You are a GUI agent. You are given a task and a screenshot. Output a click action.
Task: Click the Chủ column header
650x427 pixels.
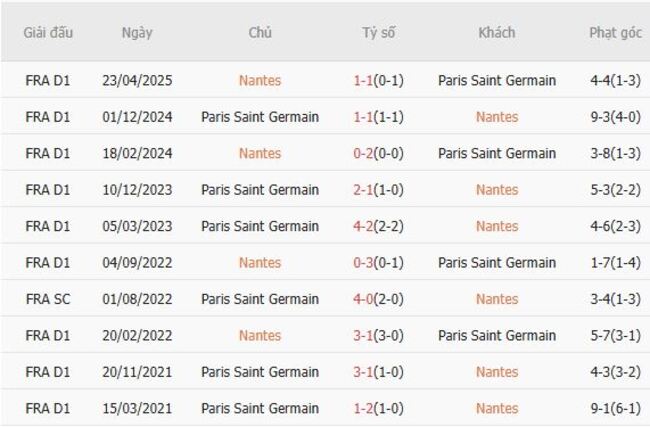[x=260, y=32]
